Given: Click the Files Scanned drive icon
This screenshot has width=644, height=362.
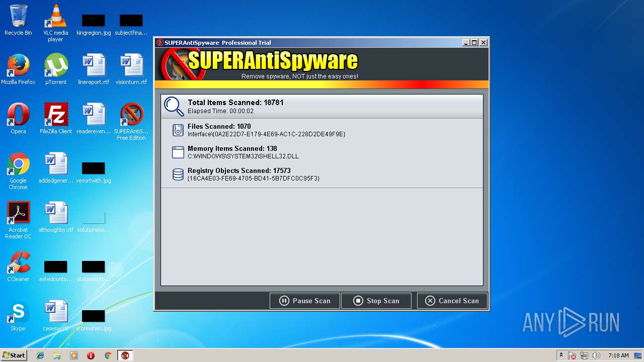Looking at the screenshot, I should point(178,130).
